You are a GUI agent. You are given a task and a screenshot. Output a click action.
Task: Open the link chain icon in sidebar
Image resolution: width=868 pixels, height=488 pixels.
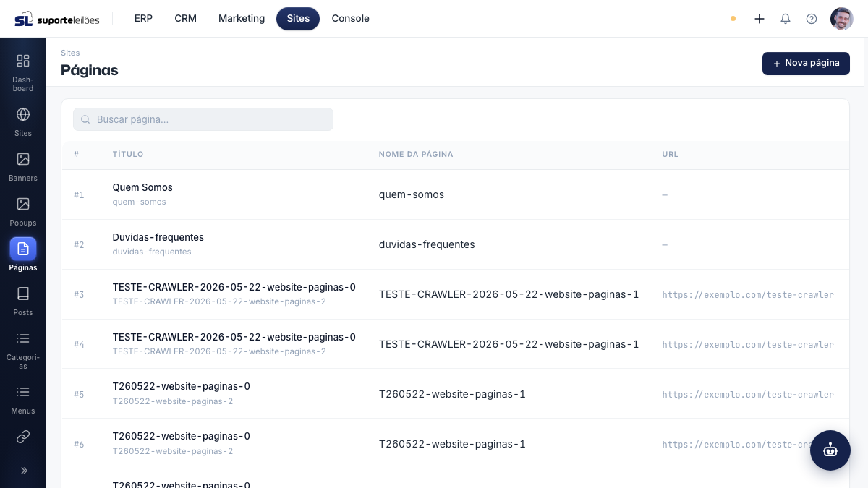pyautogui.click(x=23, y=437)
